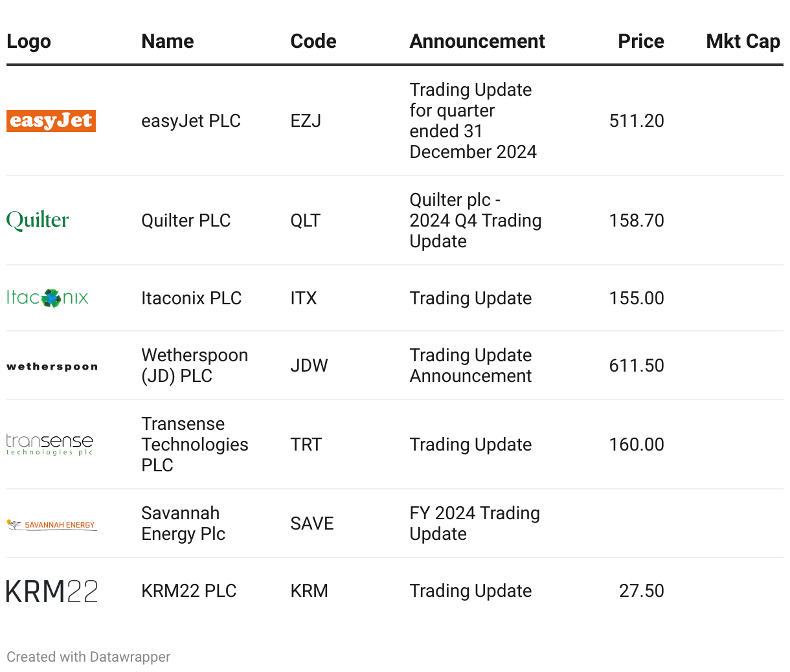The width and height of the screenshot is (790, 672).
Task: Click the Savannah Energy logo
Action: (52, 524)
